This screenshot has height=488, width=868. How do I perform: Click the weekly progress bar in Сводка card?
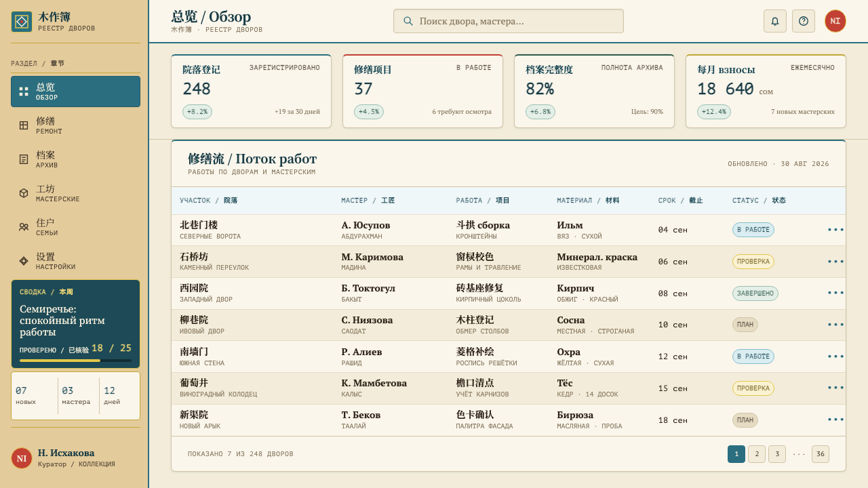tap(75, 361)
